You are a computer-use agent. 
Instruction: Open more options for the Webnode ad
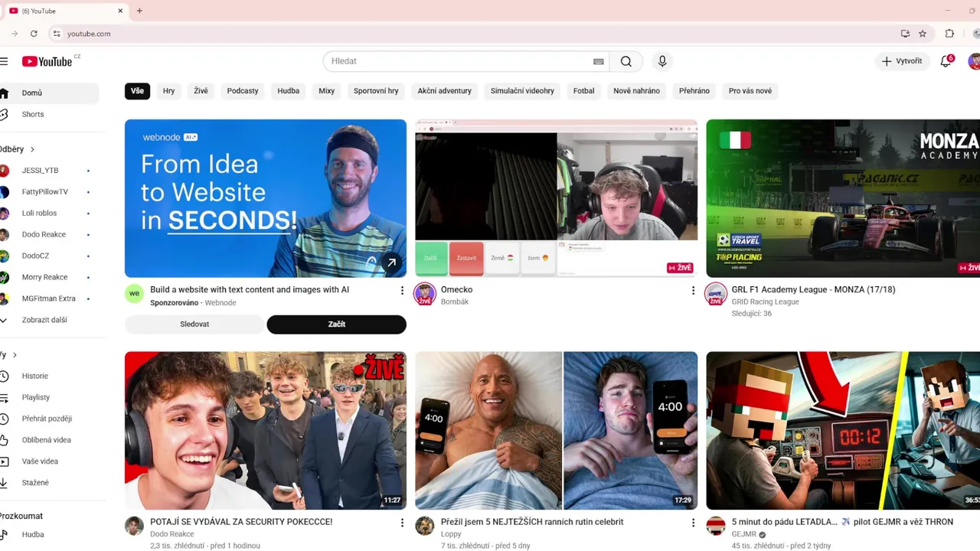pos(402,291)
